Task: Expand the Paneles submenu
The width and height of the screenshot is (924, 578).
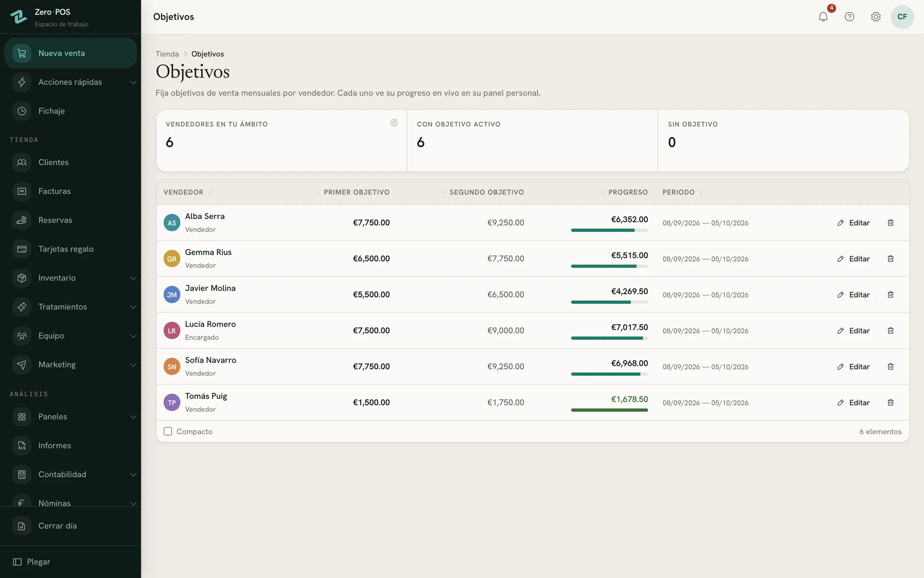Action: coord(70,416)
